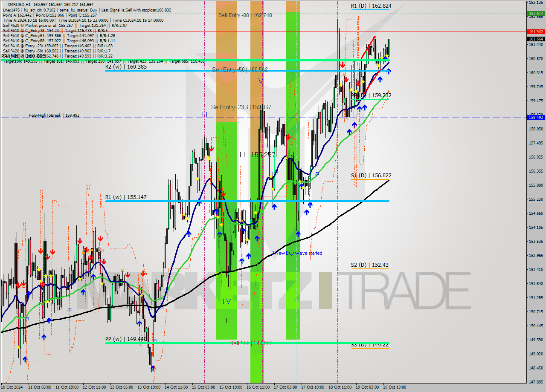The height and width of the screenshot is (392, 546).
Task: Click the 154.105 price axis value
Action: pos(536,227)
